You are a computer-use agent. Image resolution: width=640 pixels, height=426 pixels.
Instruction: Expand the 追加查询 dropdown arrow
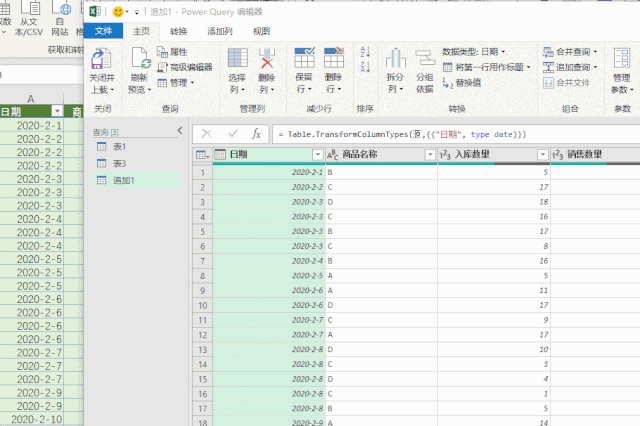tap(595, 67)
